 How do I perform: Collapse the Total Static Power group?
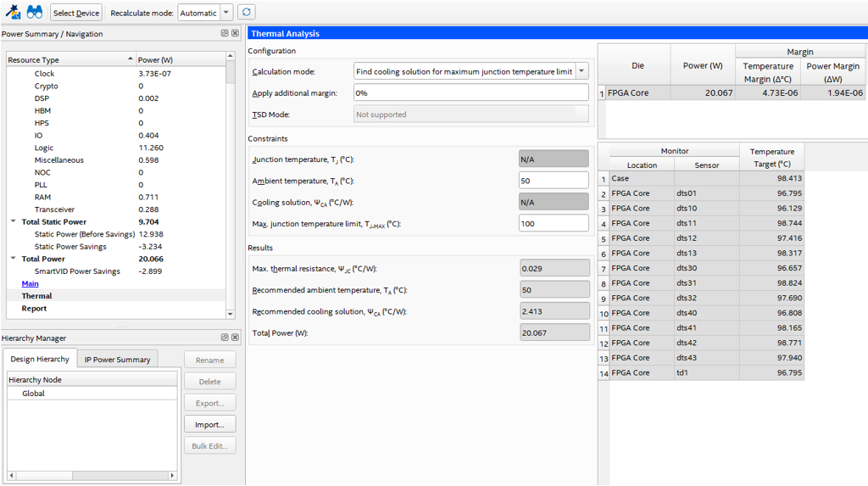(14, 222)
